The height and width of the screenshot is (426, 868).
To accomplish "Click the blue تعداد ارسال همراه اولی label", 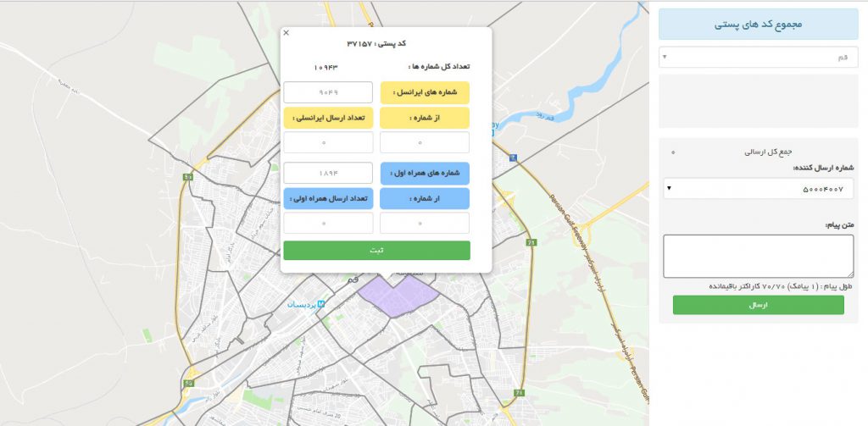I will click(328, 199).
